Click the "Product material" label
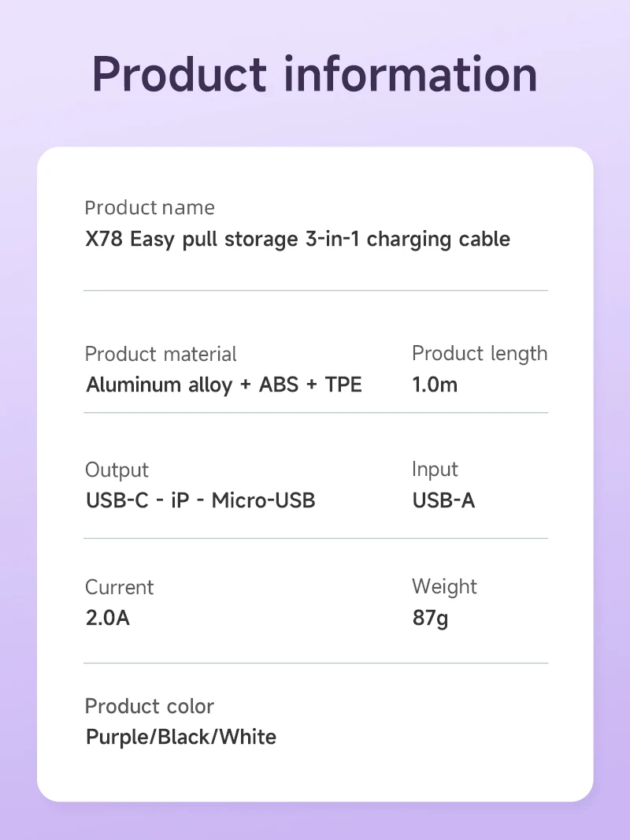 click(161, 354)
